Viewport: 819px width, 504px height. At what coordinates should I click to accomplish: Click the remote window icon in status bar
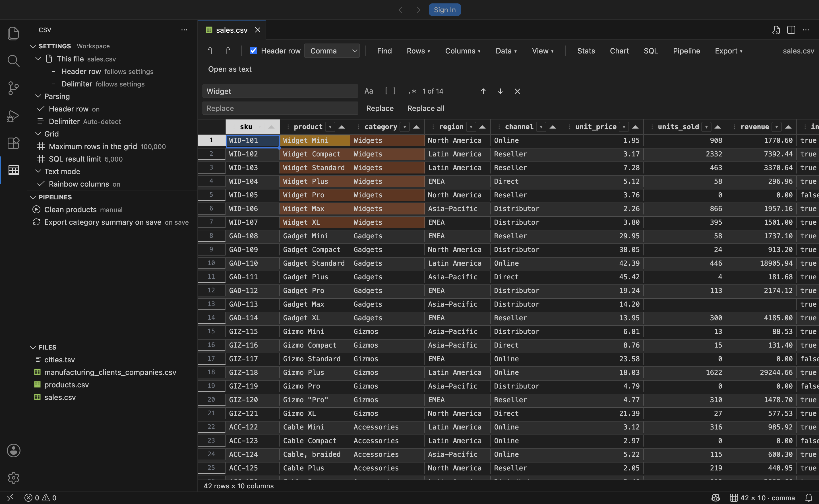tap(10, 498)
